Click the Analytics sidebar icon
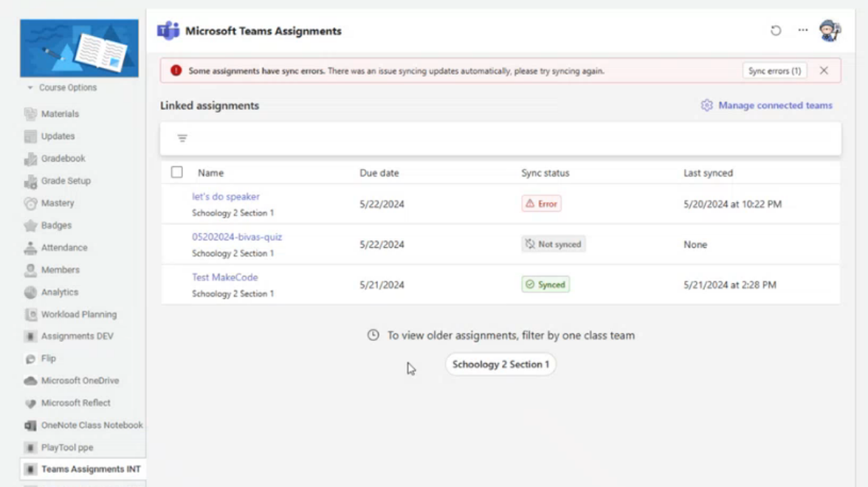 pos(30,292)
